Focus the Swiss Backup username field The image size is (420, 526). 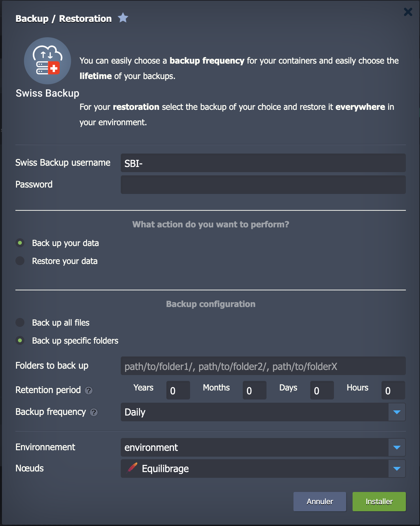(263, 163)
